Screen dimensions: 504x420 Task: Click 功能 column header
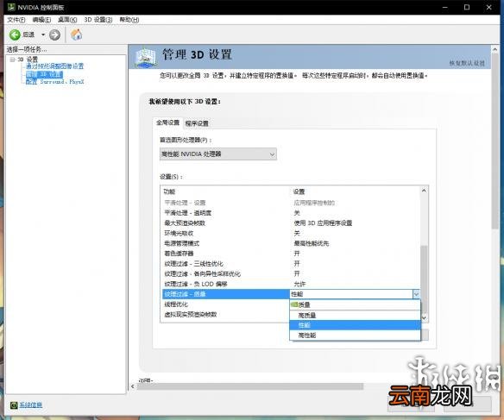[169, 191]
